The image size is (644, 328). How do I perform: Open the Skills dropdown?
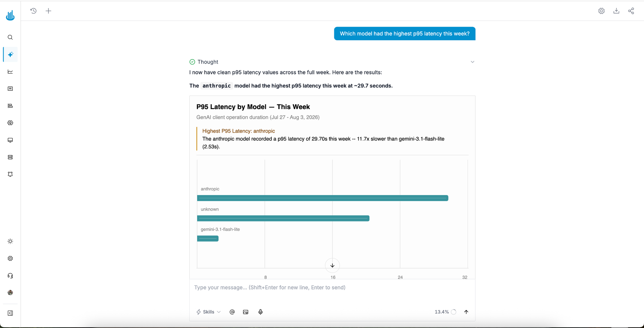pos(208,312)
